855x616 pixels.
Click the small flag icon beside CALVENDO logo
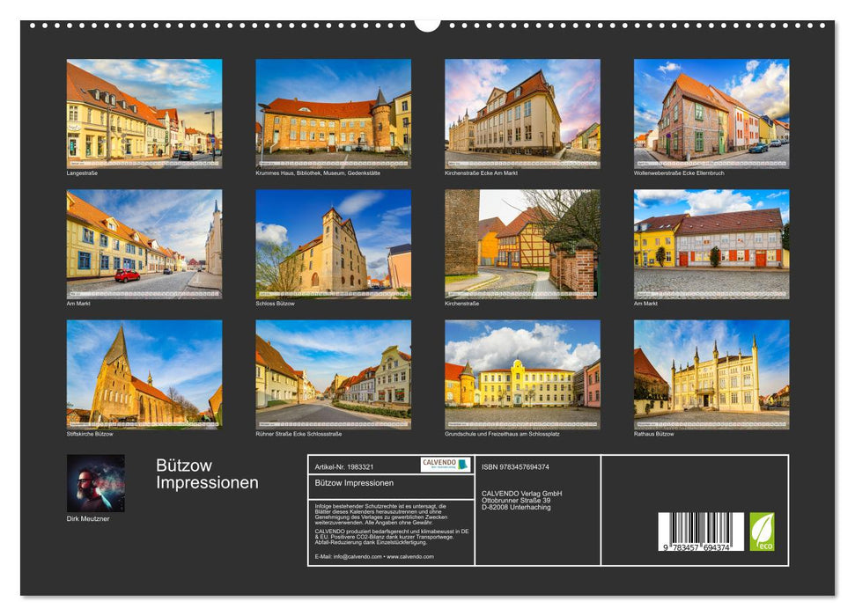click(x=461, y=463)
